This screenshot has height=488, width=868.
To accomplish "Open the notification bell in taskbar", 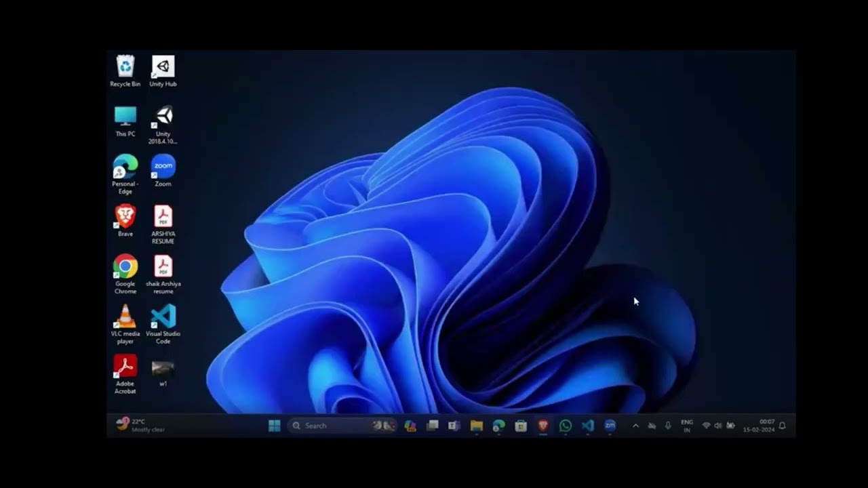I will point(783,426).
